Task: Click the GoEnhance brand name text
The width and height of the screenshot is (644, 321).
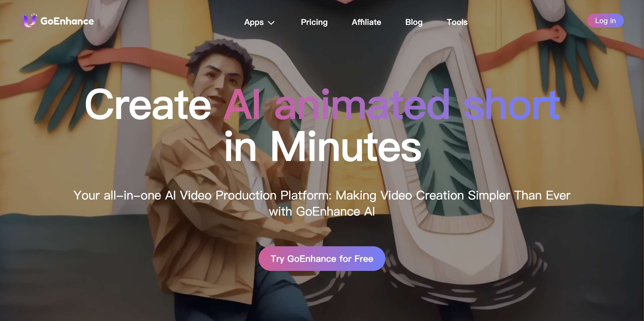Action: (67, 21)
